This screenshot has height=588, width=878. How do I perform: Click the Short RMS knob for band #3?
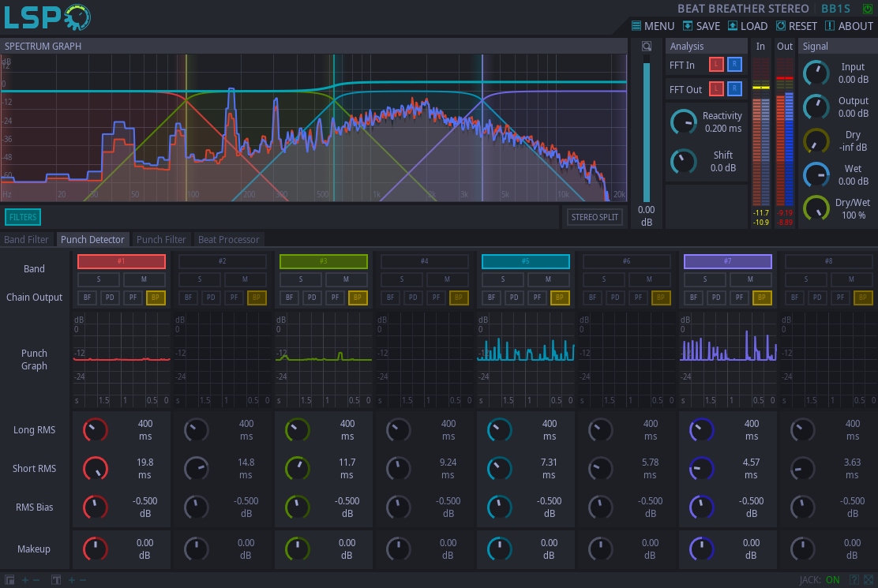pos(298,468)
